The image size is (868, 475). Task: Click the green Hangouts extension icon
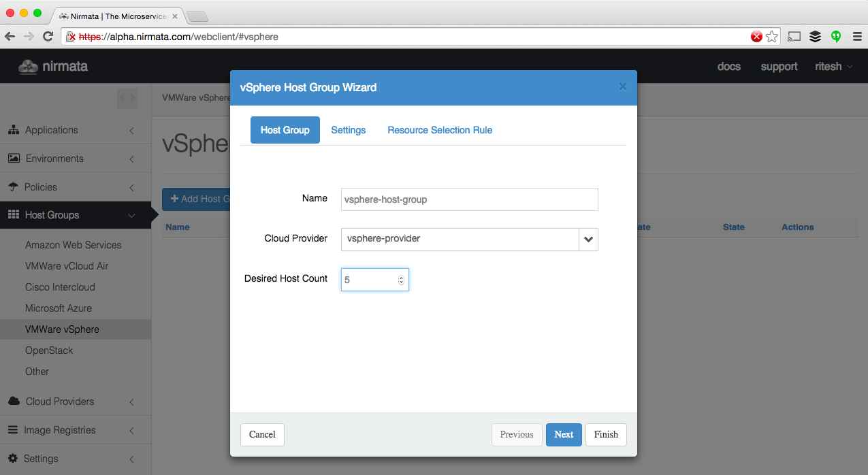click(836, 37)
